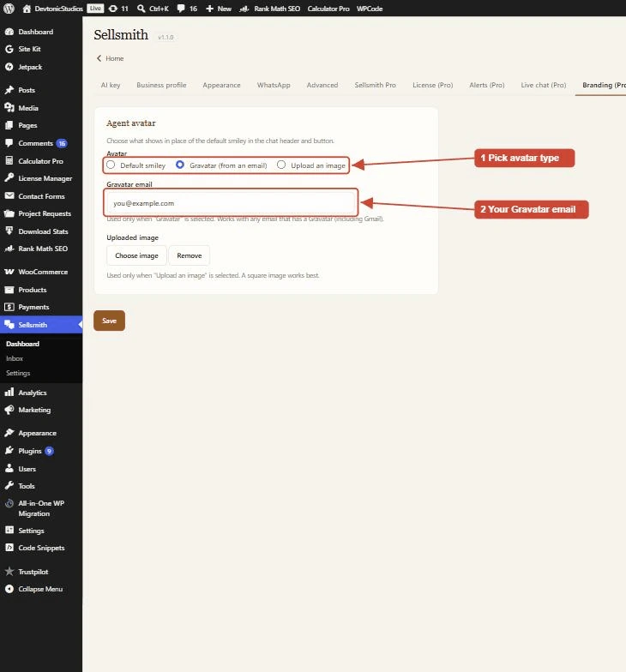Click the Sellsmith chat icon in sidebar

(x=9, y=325)
